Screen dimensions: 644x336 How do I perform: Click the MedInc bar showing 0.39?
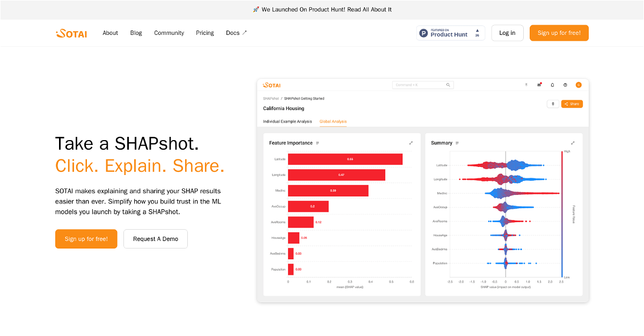coord(328,191)
